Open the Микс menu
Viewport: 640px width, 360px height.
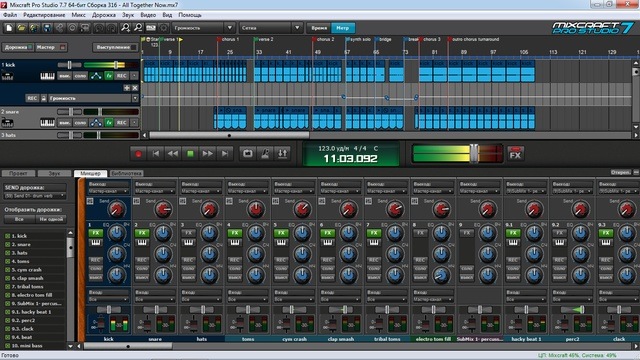point(78,15)
